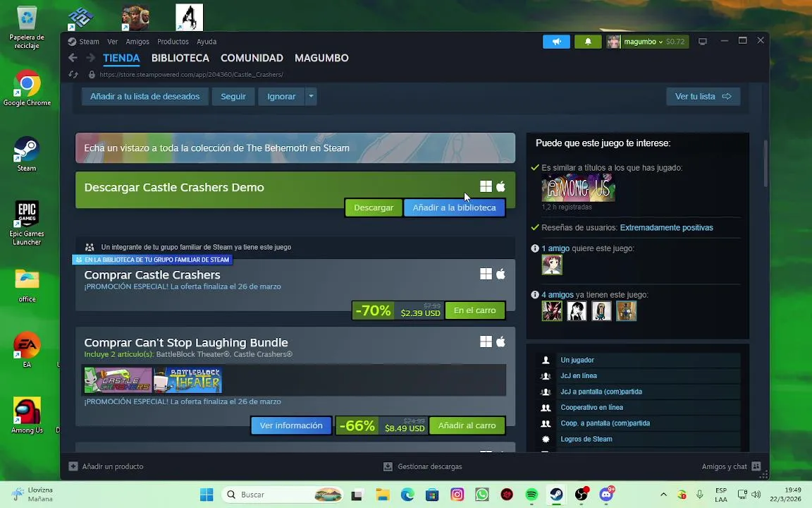Image resolution: width=812 pixels, height=508 pixels.
Task: Click info icon beside '1 amigo quiere este juego'
Action: [x=535, y=248]
